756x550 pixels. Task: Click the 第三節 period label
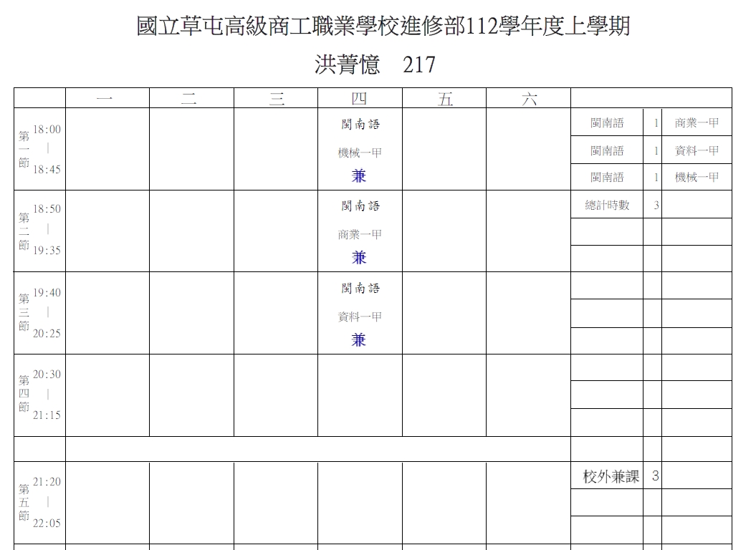point(24,312)
